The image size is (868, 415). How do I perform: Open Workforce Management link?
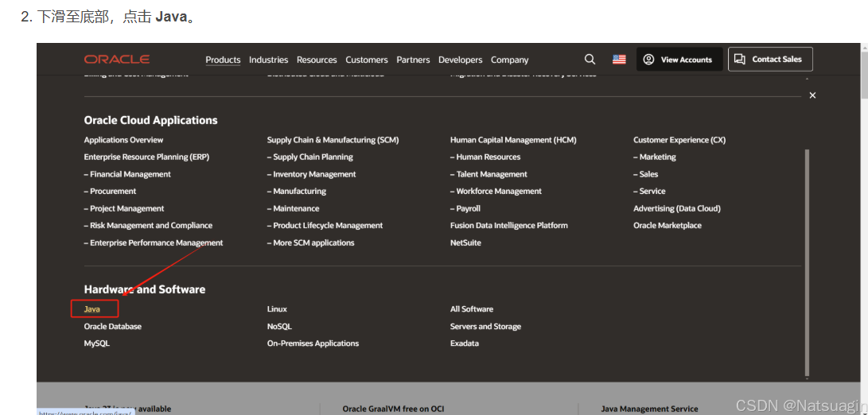tap(496, 191)
